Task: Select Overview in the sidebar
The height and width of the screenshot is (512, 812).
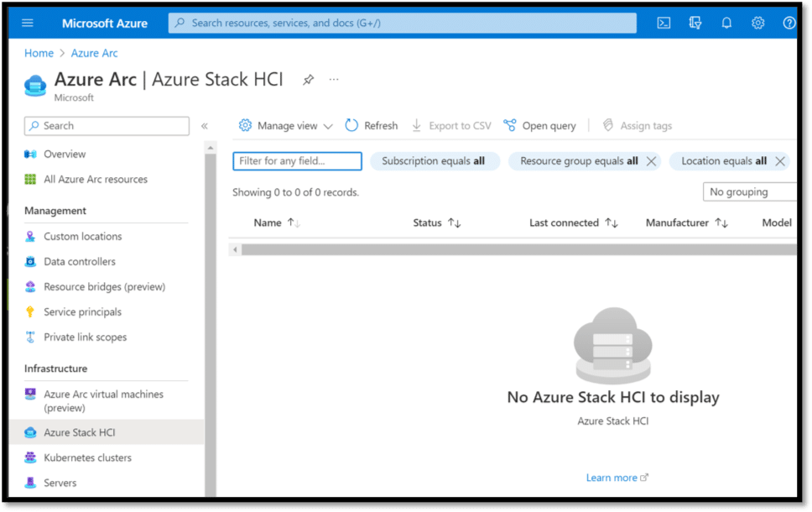Action: click(x=65, y=154)
